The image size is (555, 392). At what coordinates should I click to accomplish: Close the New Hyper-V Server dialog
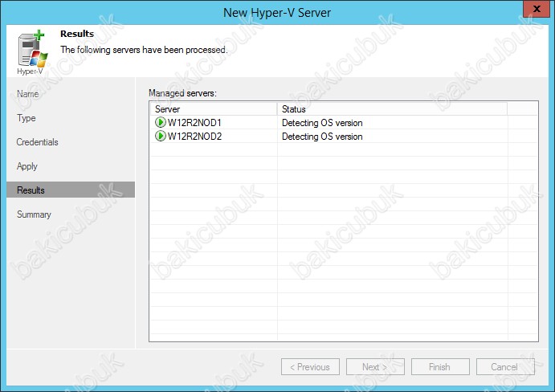click(x=537, y=9)
